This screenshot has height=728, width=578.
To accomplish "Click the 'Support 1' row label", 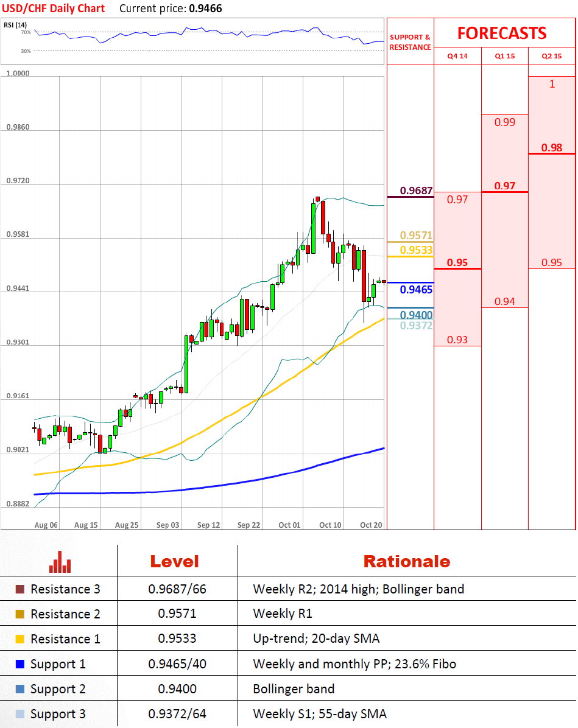I will (x=58, y=665).
